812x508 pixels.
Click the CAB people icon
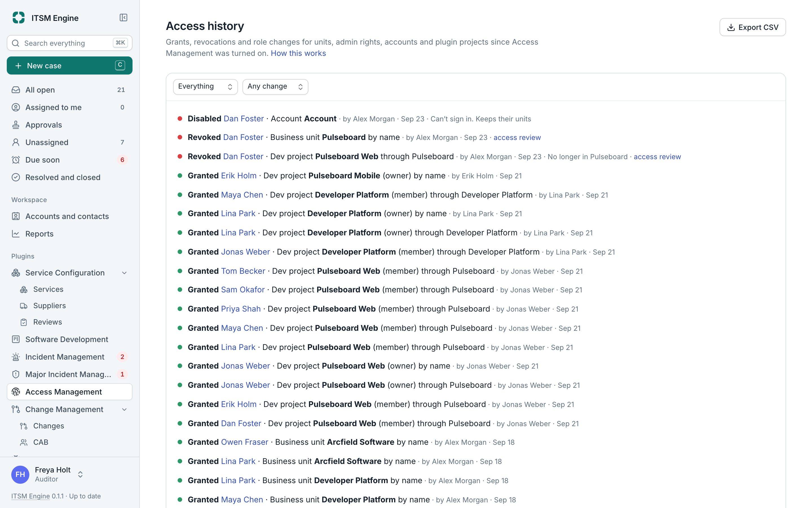coord(23,442)
